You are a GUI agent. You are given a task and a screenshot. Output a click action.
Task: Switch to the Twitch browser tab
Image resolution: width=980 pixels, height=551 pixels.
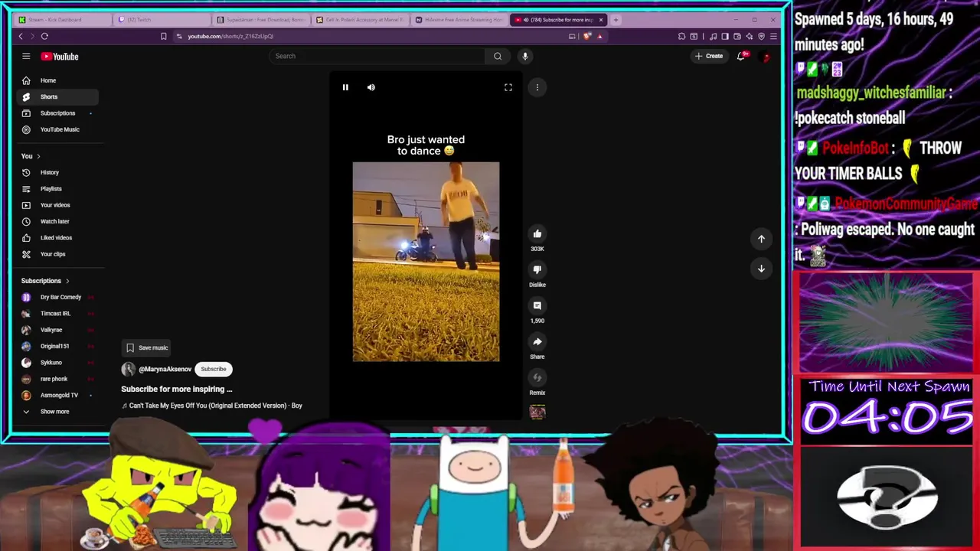click(162, 20)
